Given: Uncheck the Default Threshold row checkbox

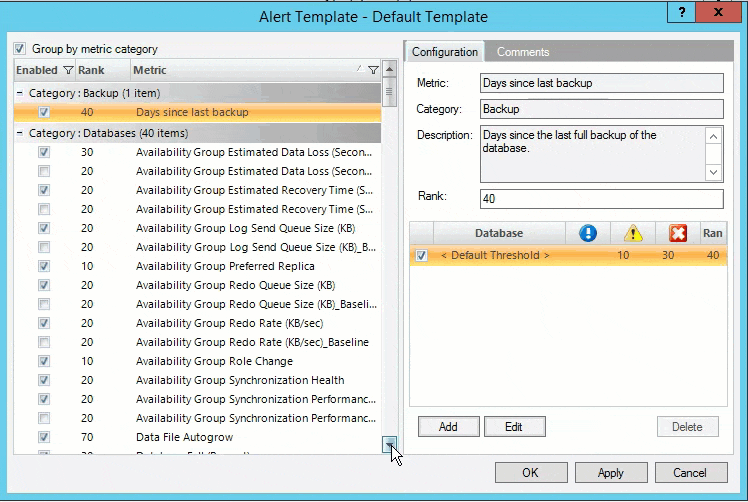Looking at the screenshot, I should 421,255.
